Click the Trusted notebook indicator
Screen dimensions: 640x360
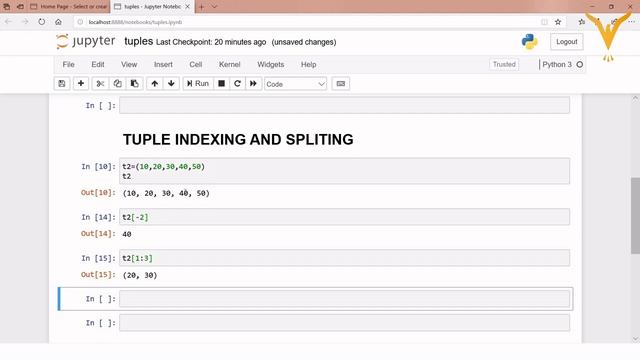click(504, 64)
